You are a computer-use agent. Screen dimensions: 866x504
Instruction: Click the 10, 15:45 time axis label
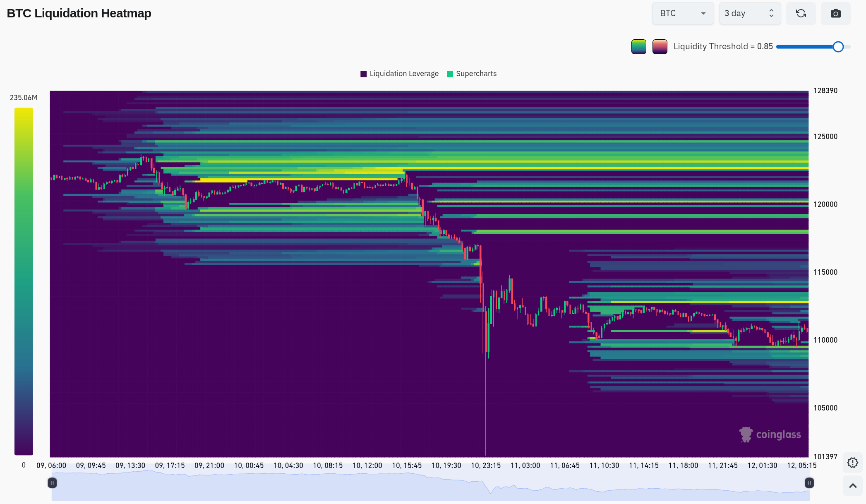coord(407,466)
